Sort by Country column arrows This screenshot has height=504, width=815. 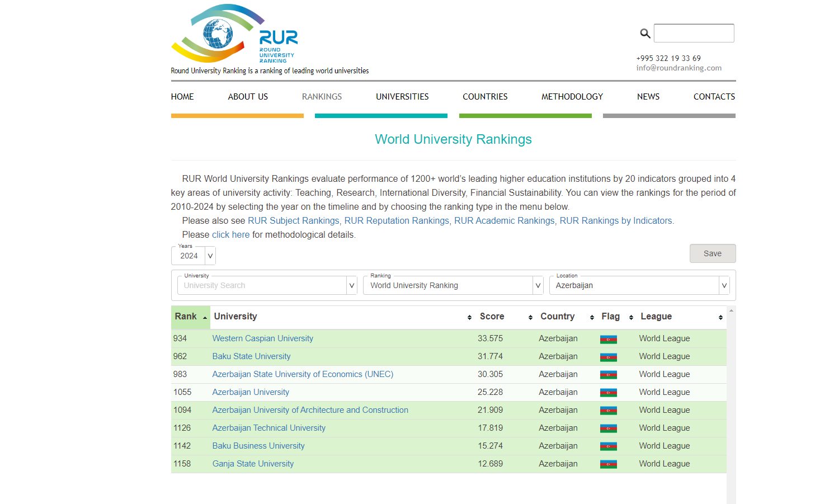592,318
